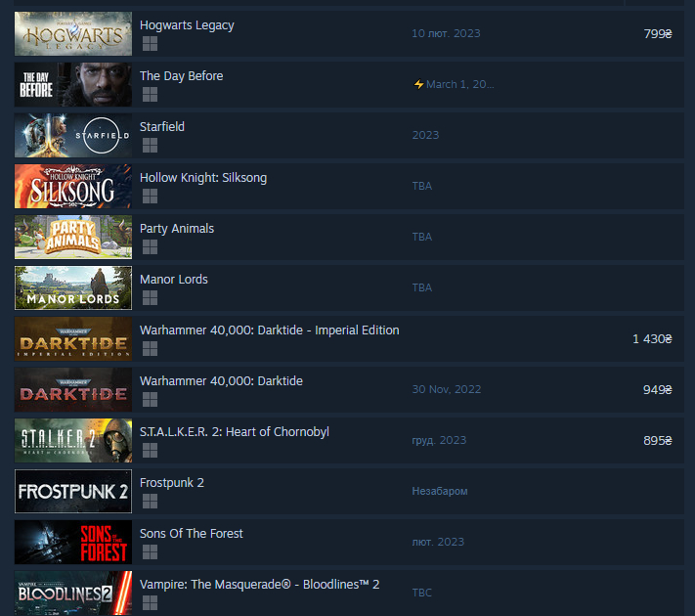The height and width of the screenshot is (616, 695).
Task: Click the 799₴ price for Hogwarts Legacy
Action: pos(658,33)
